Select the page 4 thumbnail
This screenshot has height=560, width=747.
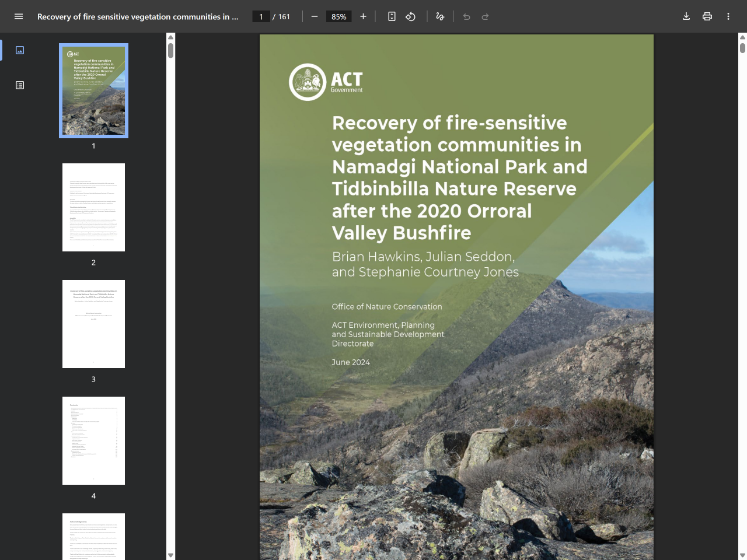pyautogui.click(x=93, y=440)
